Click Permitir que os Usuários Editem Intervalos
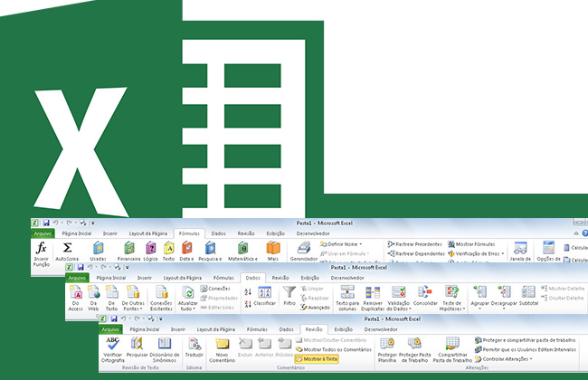The width and height of the screenshot is (588, 380). tap(526, 349)
